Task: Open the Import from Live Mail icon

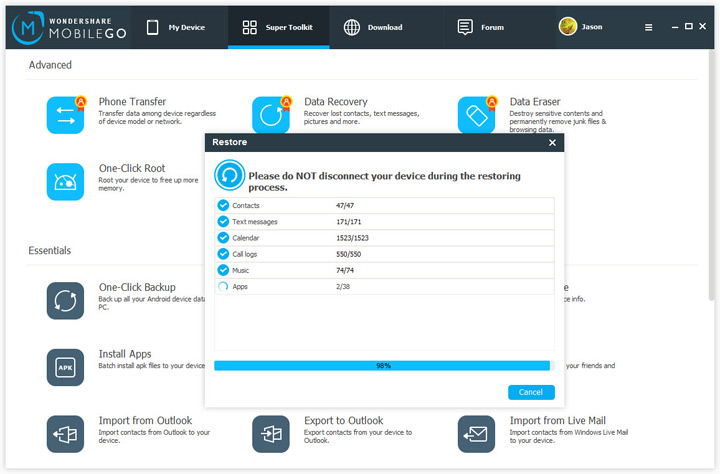Action: pos(477,434)
